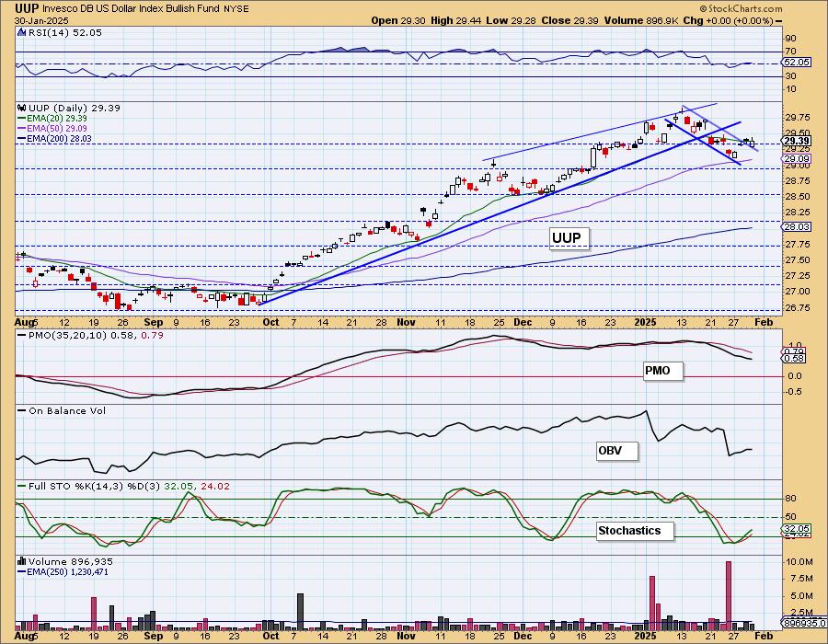Image resolution: width=828 pixels, height=644 pixels.
Task: Click the volume bars icon beside Volume 896,935
Action: pos(22,561)
